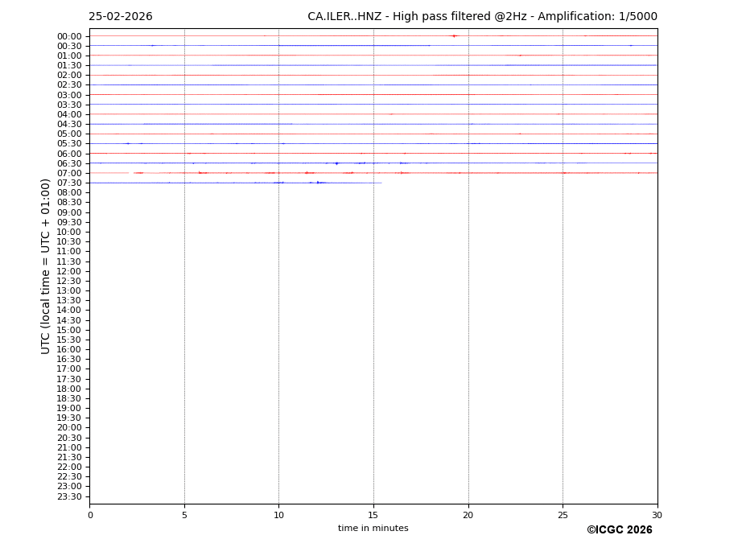Select the vertical UTC local time axis label
This screenshot has height=560, width=746.
click(x=46, y=266)
